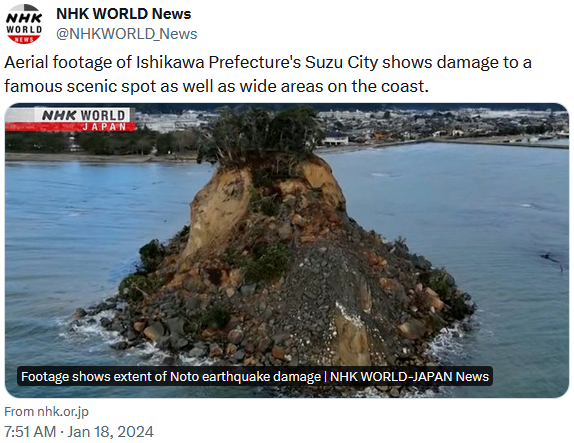Play the Noto earthquake footage video

click(287, 250)
